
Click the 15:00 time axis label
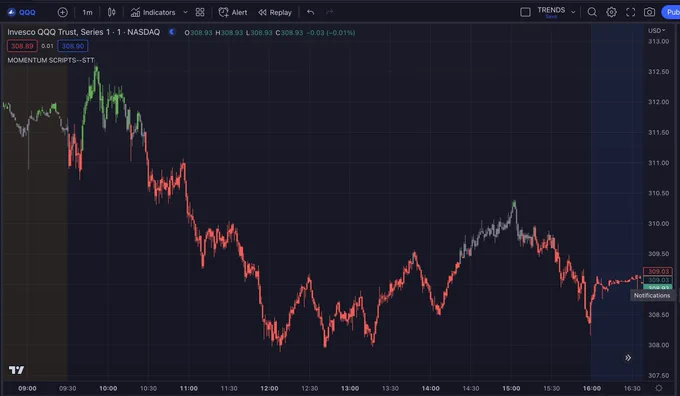tap(511, 388)
